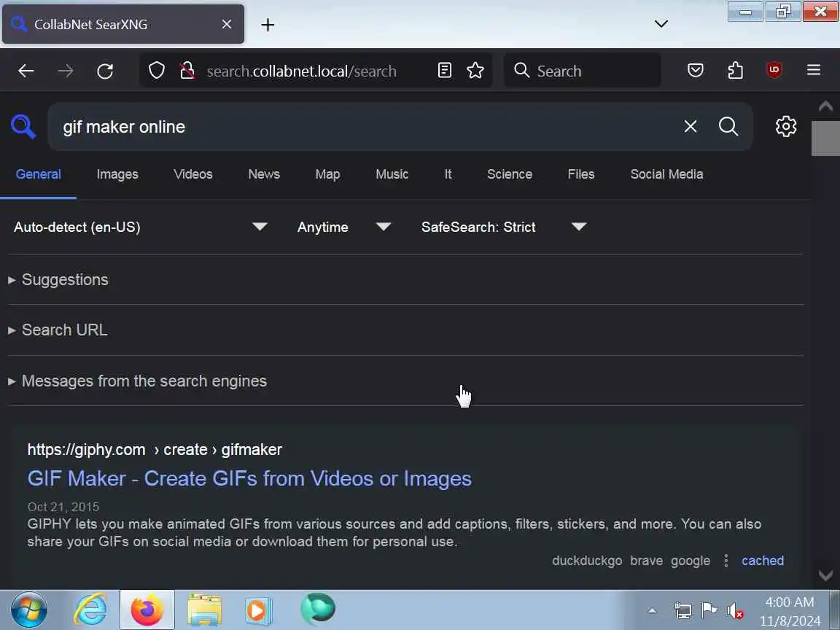The width and height of the screenshot is (840, 630).
Task: Open the Anytime time range dropdown
Action: 344,227
